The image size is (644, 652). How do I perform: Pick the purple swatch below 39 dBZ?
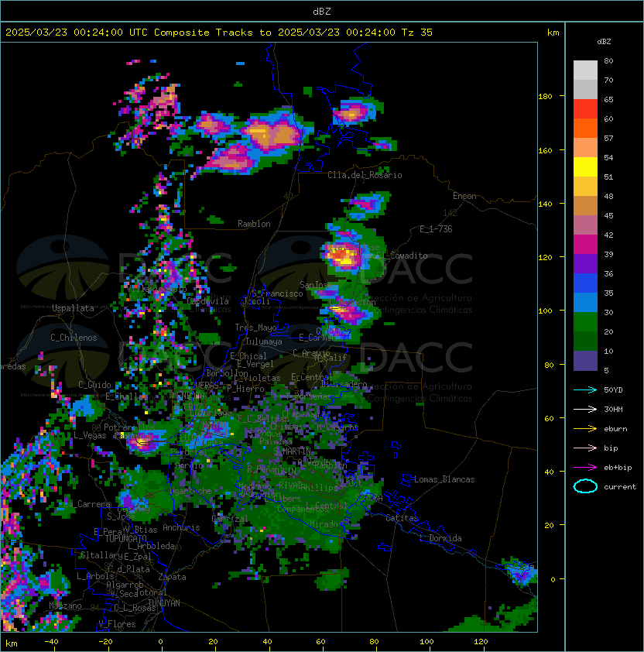[x=585, y=264]
